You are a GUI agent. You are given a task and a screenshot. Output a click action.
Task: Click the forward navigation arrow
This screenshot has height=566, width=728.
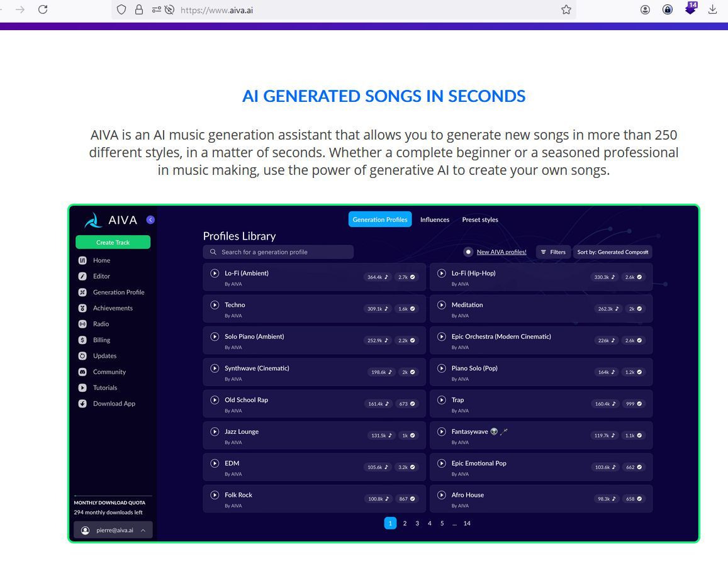click(x=20, y=9)
